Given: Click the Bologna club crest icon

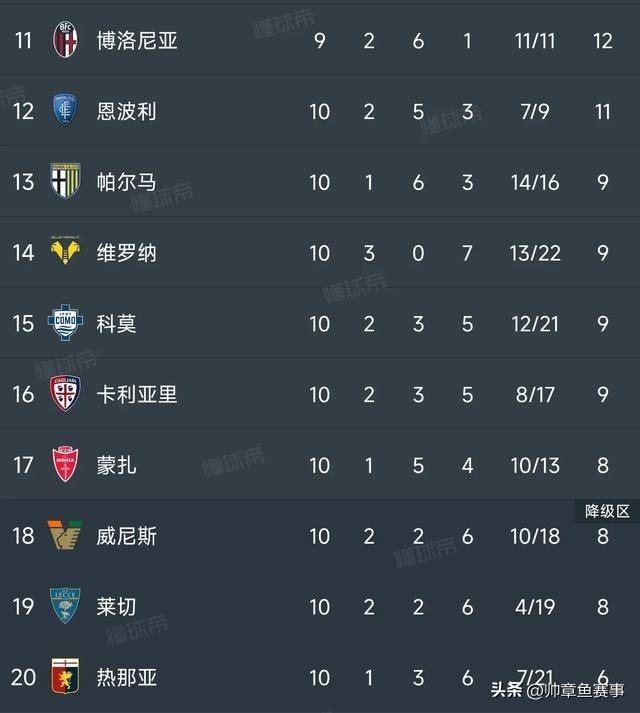Looking at the screenshot, I should point(66,40).
